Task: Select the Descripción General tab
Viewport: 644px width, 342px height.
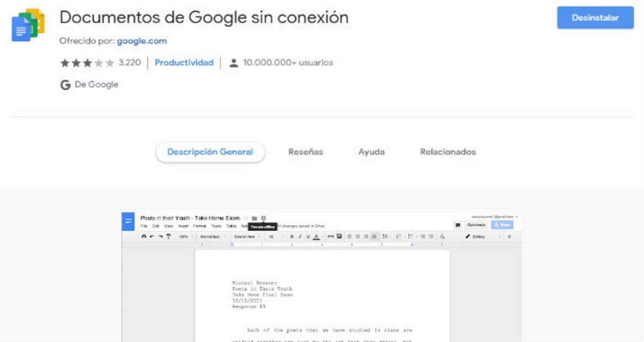Action: click(210, 152)
